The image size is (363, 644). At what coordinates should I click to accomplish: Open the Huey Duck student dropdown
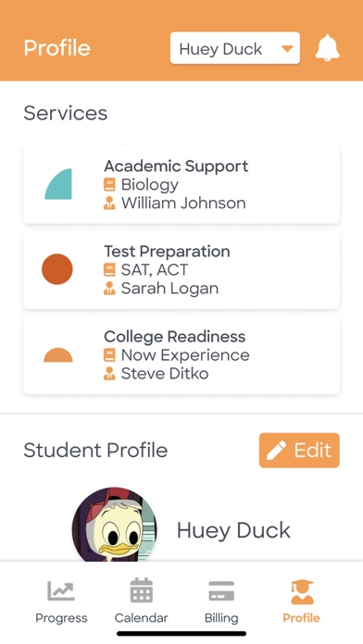click(234, 48)
